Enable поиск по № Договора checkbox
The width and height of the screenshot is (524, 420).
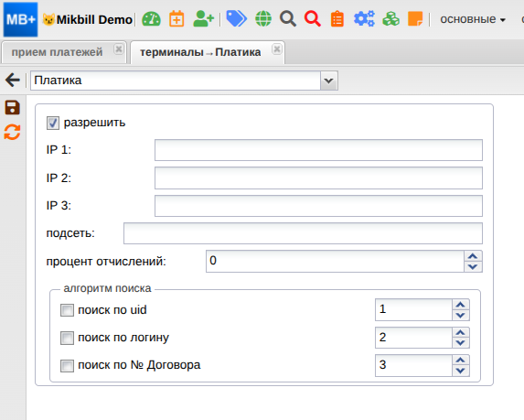tap(67, 365)
